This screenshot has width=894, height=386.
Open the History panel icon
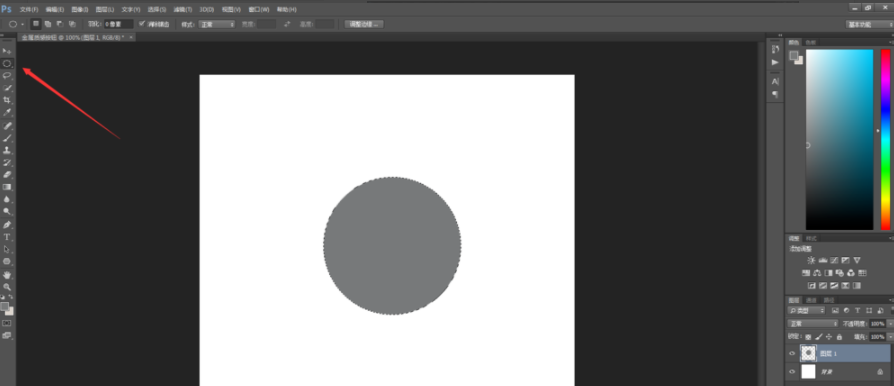tap(775, 50)
